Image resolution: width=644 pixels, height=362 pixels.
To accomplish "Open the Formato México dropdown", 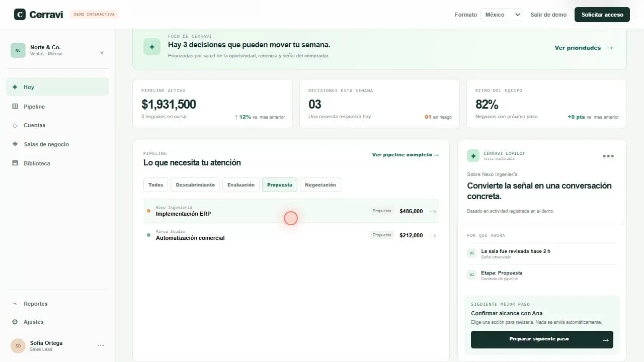I will (501, 15).
